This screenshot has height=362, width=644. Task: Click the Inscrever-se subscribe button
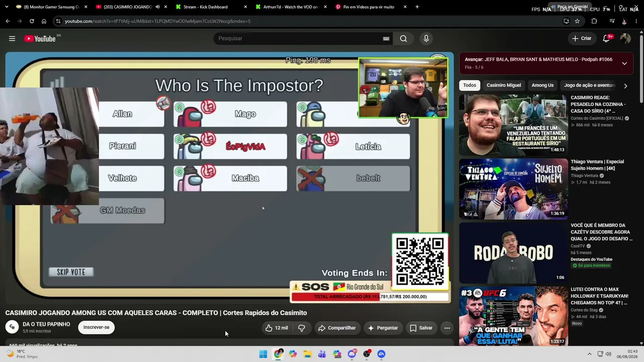pos(96,327)
